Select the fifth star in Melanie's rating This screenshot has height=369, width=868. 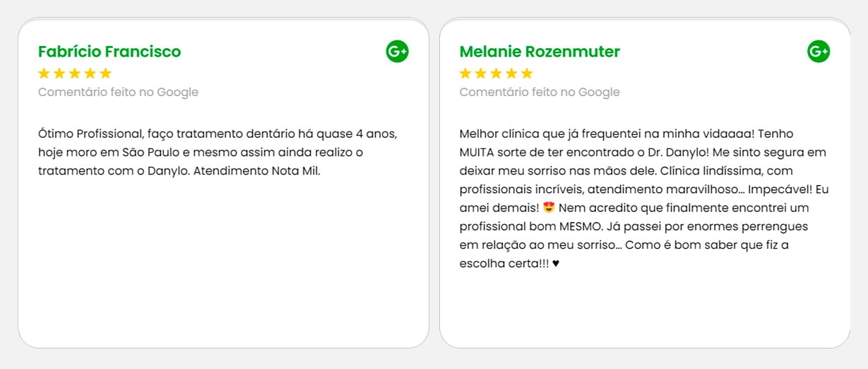point(527,74)
